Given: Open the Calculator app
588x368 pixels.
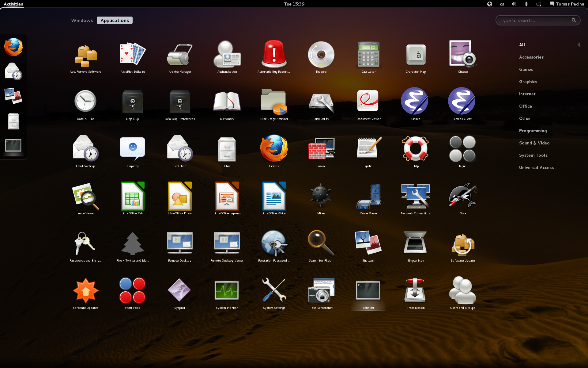Looking at the screenshot, I should tap(368, 57).
